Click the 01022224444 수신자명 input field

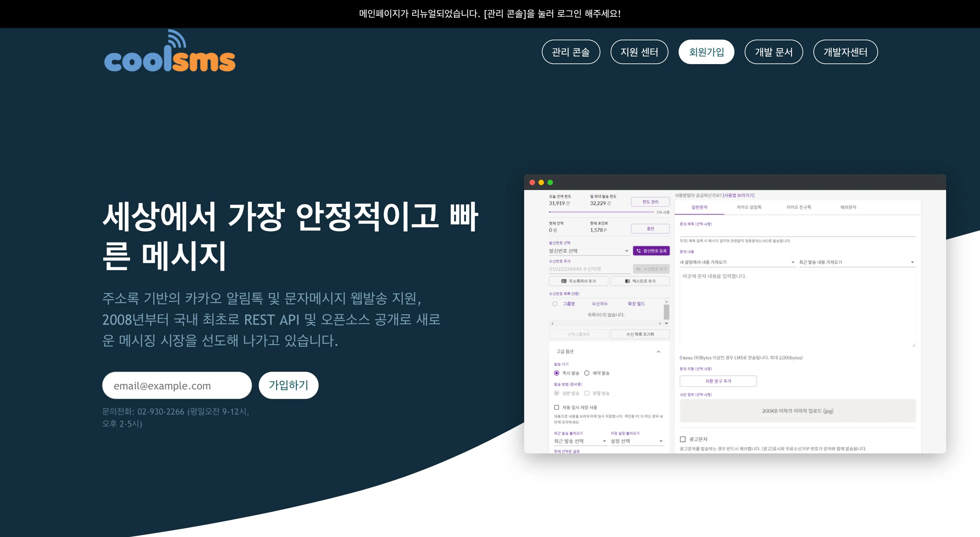[x=589, y=269]
